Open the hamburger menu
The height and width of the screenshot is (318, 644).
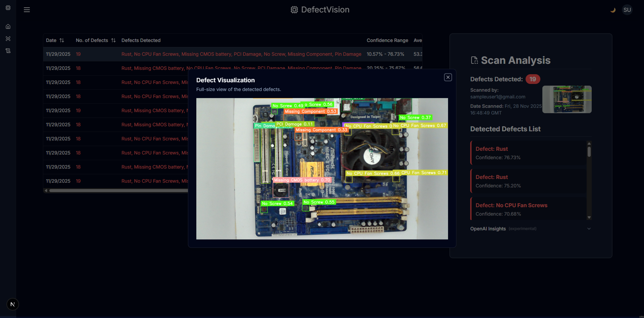coord(27,10)
